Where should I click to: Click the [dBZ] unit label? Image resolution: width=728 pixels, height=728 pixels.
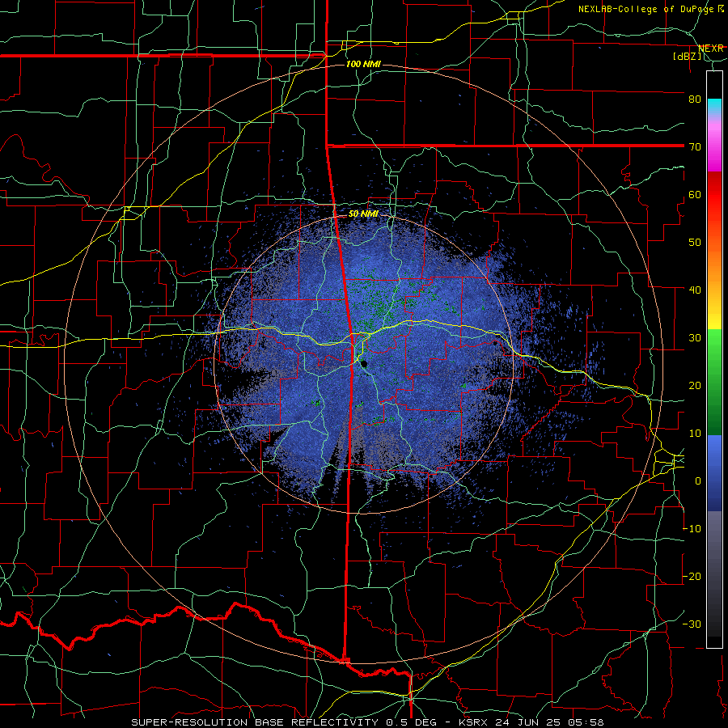click(x=688, y=57)
